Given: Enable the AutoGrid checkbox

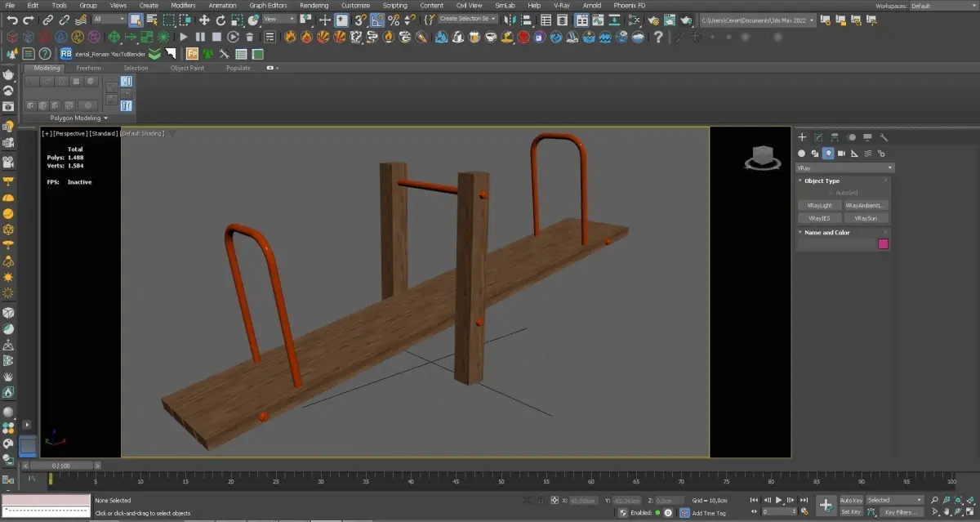Looking at the screenshot, I should point(831,193).
